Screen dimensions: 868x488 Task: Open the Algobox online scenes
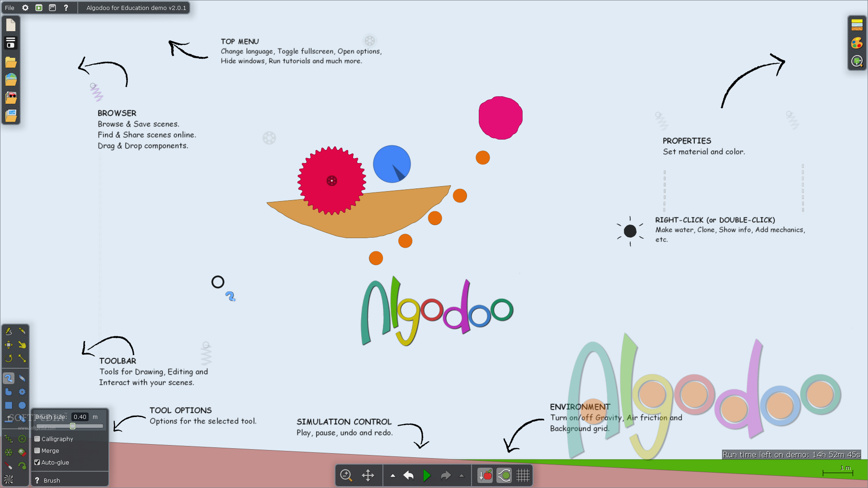tap(11, 80)
